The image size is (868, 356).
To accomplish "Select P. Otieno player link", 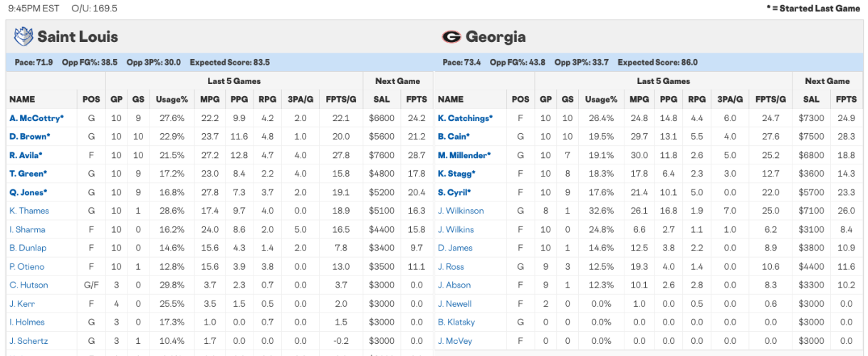I will click(x=27, y=266).
